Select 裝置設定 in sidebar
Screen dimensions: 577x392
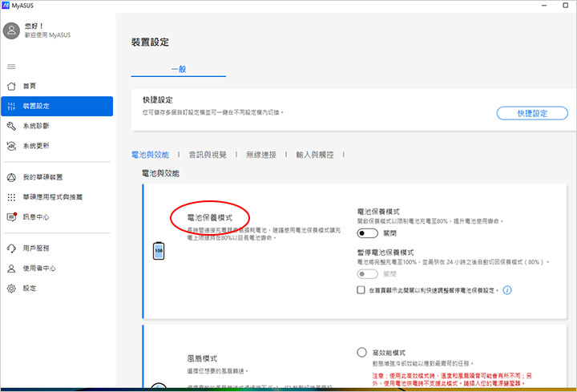tap(57, 106)
